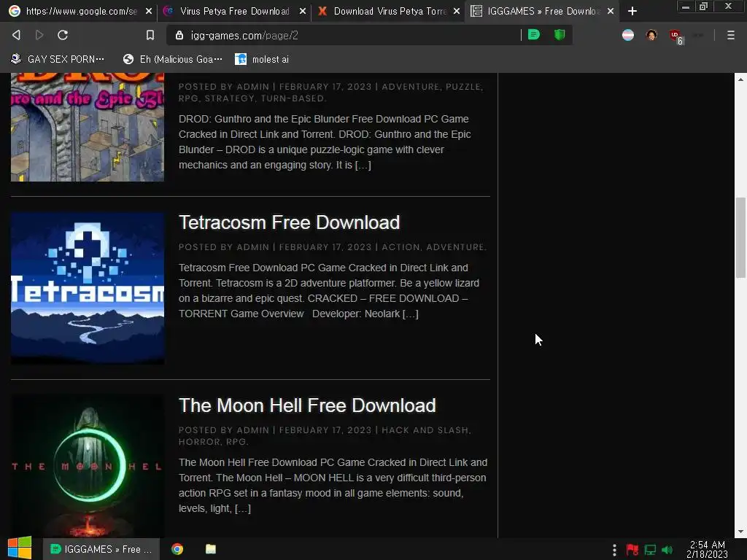Image resolution: width=747 pixels, height=560 pixels.
Task: Click ADVENTURE category under Tetracosm
Action: tap(455, 246)
